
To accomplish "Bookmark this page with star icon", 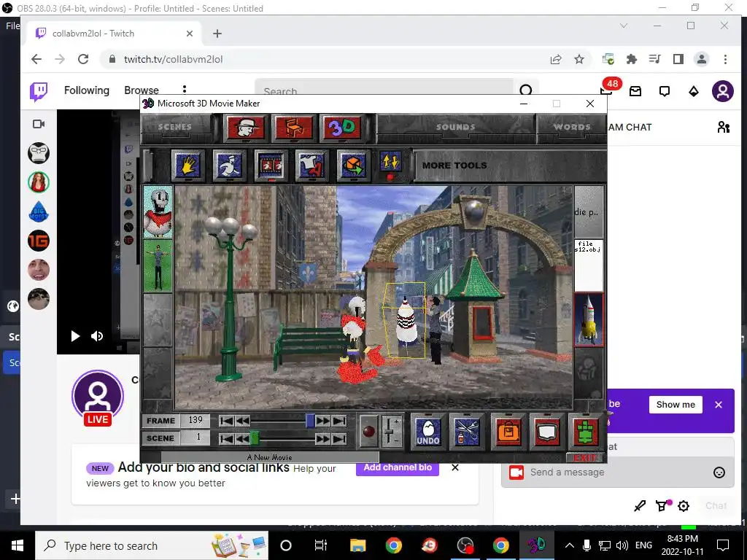I will point(579,59).
